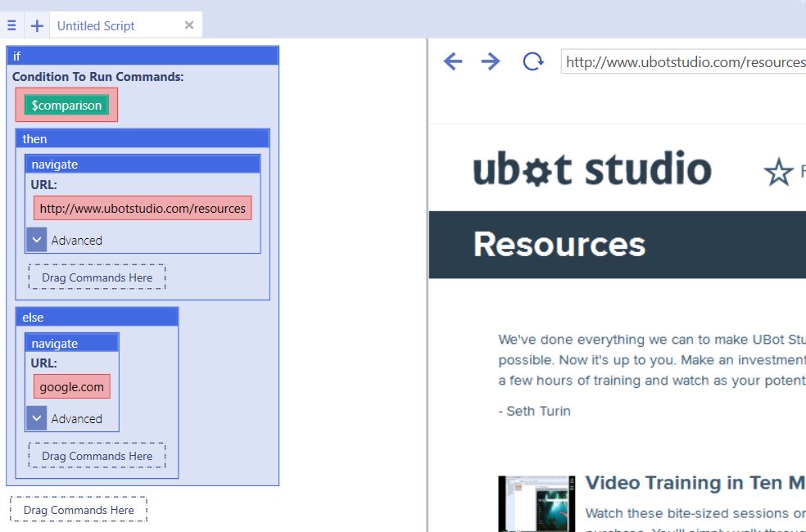Click the '- Seth Turin' signature text
The width and height of the screenshot is (806, 532).
535,411
